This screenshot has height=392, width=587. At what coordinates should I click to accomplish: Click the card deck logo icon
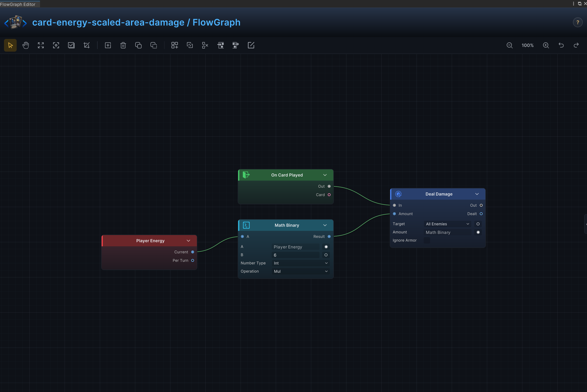15,22
